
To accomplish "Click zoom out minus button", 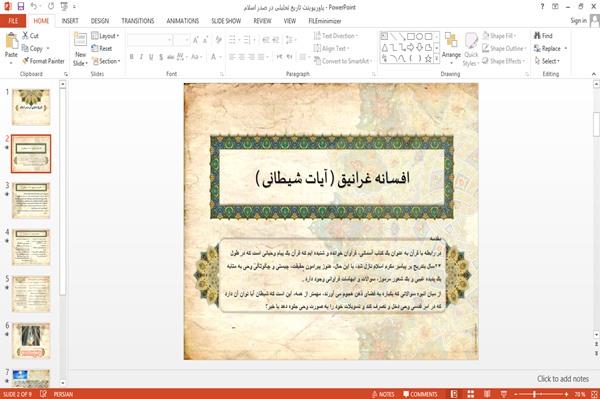I will (x=516, y=394).
